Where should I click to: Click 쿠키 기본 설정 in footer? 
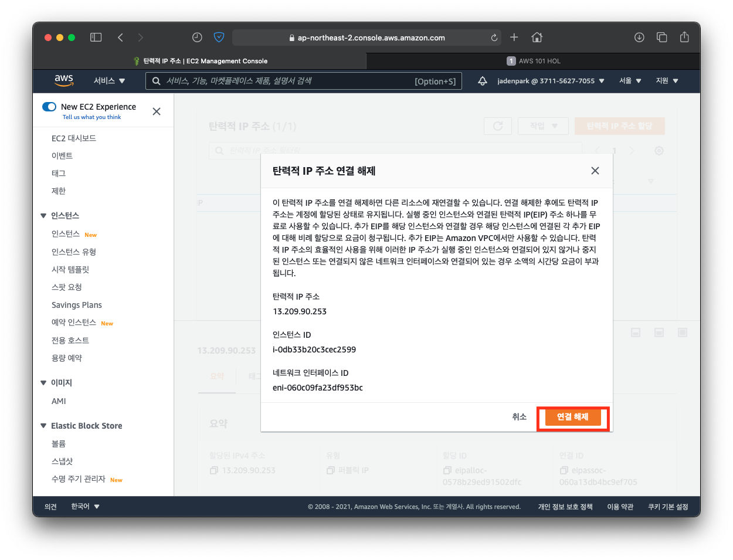[668, 507]
